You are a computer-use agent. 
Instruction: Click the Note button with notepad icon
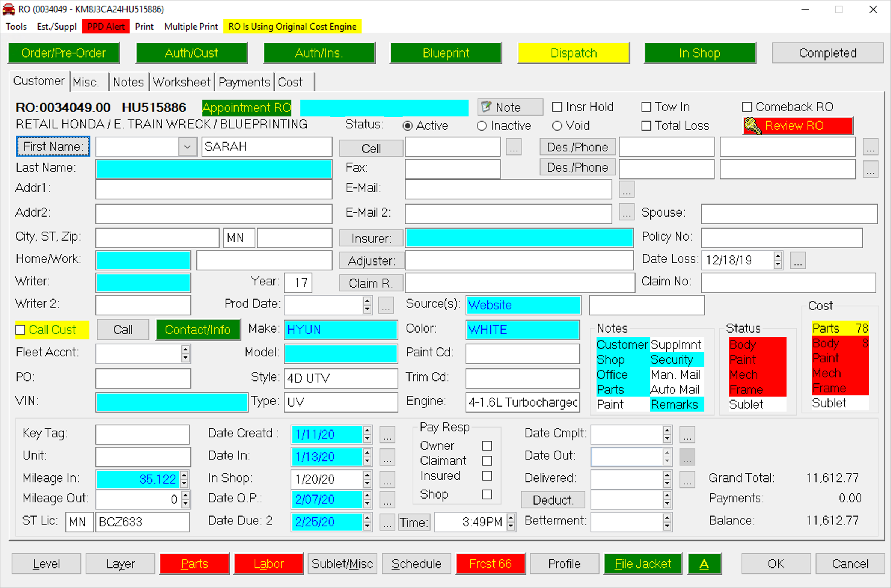pos(509,107)
